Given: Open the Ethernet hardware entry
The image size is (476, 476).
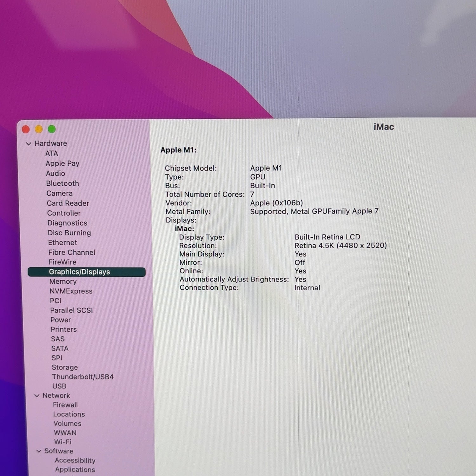Looking at the screenshot, I should (x=63, y=243).
